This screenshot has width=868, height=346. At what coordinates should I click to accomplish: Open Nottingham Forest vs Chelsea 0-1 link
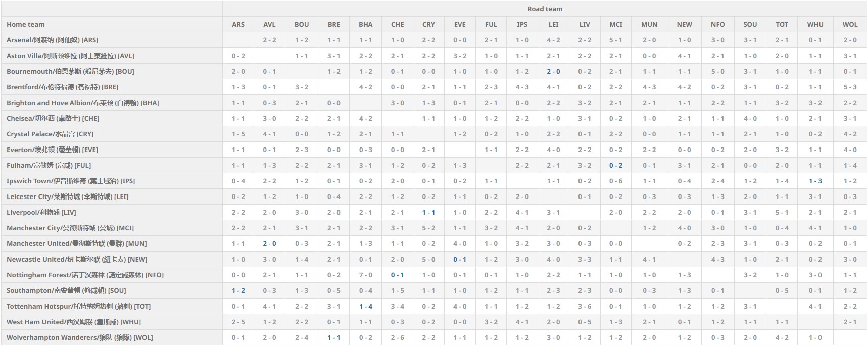397,275
